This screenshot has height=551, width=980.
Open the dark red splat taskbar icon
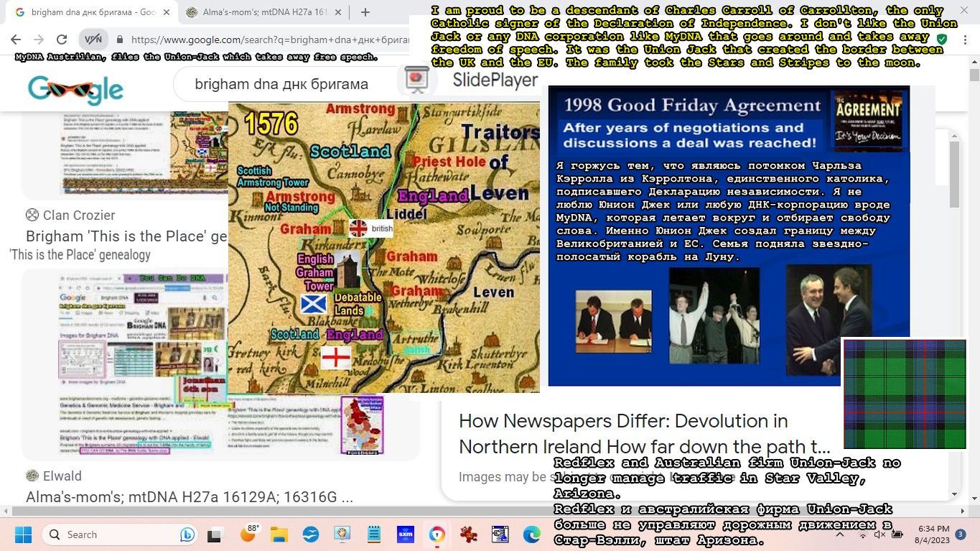(469, 534)
